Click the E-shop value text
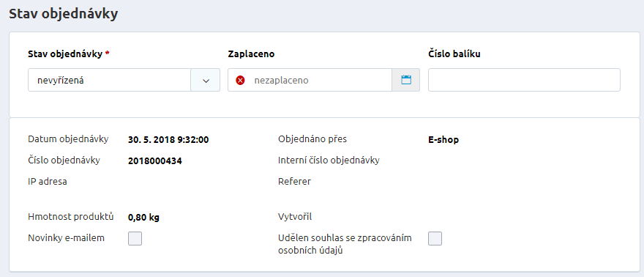 (443, 140)
